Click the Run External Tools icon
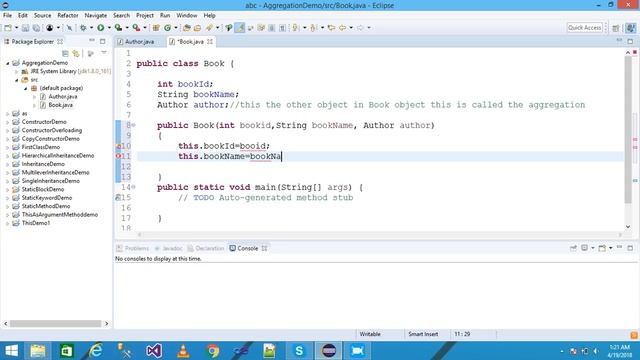640x360 pixels. point(136,28)
